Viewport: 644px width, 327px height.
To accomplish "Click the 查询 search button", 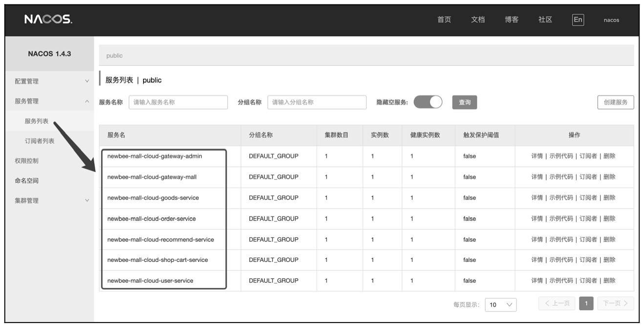I will [x=465, y=102].
